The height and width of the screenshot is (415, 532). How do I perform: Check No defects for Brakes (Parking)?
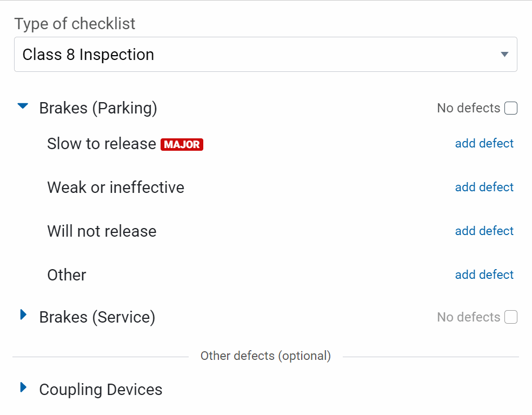511,109
